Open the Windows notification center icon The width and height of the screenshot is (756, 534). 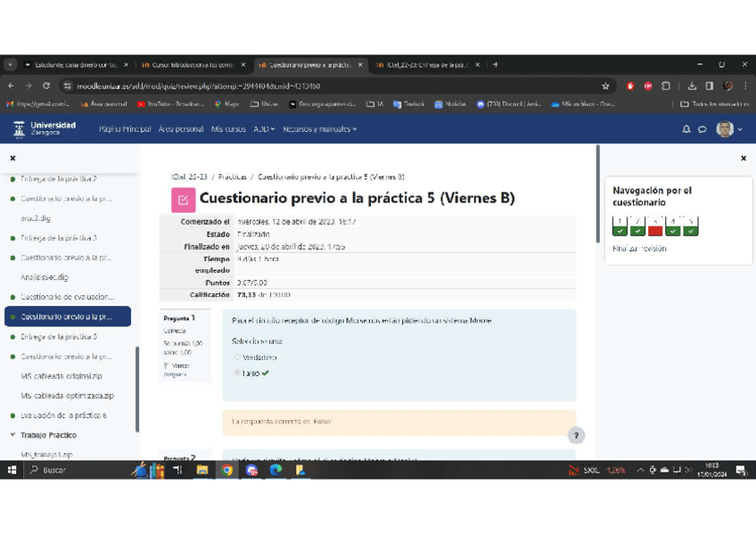point(741,471)
